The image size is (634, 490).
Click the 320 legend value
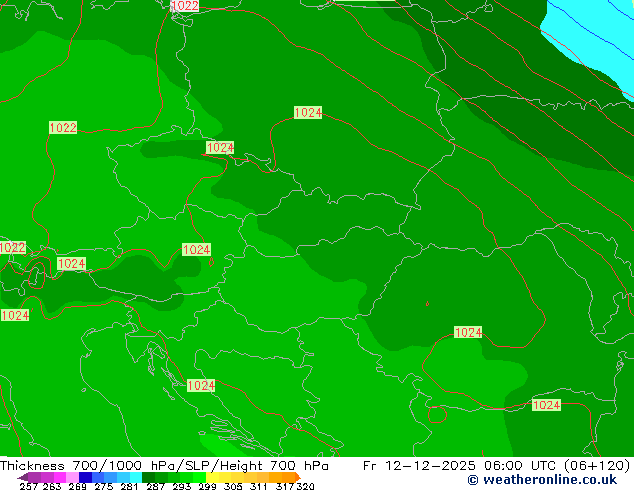(x=305, y=486)
